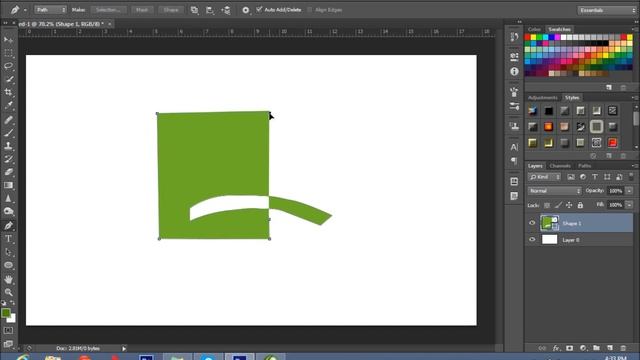Click the foreground green color swatch
This screenshot has width=640, height=360.
5,313
